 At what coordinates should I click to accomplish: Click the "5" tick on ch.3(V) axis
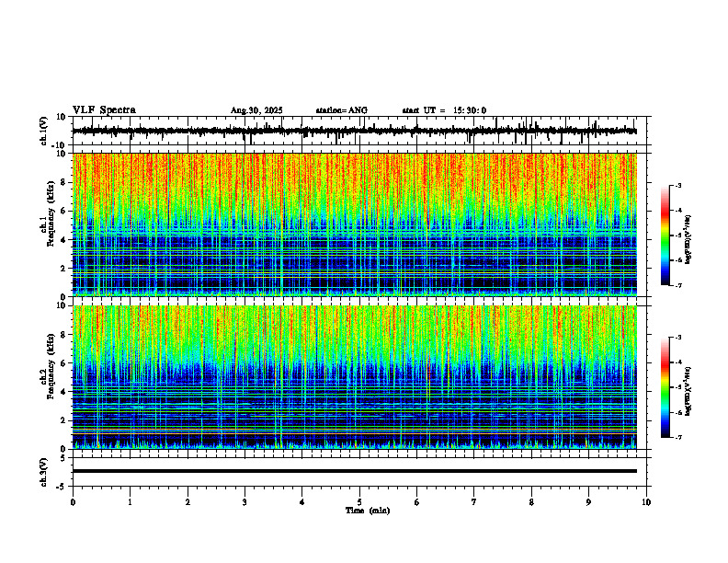point(63,458)
